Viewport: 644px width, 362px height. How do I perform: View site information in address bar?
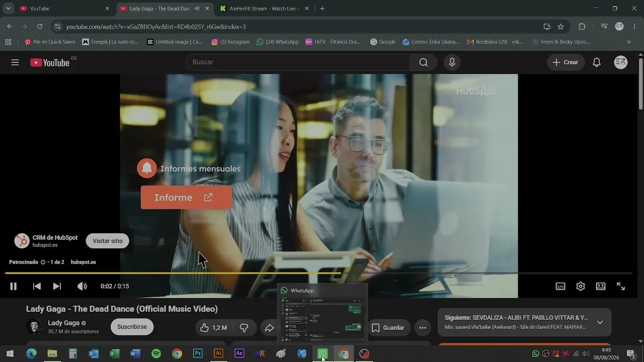tap(57, 27)
